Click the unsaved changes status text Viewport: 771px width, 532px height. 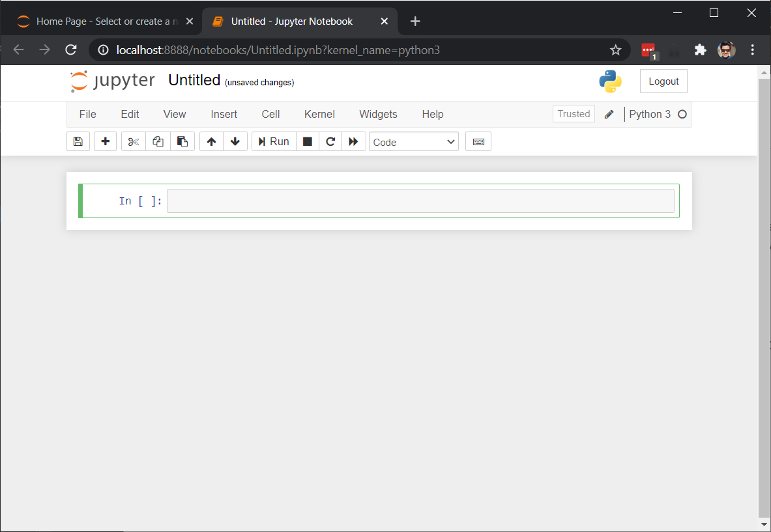[259, 83]
